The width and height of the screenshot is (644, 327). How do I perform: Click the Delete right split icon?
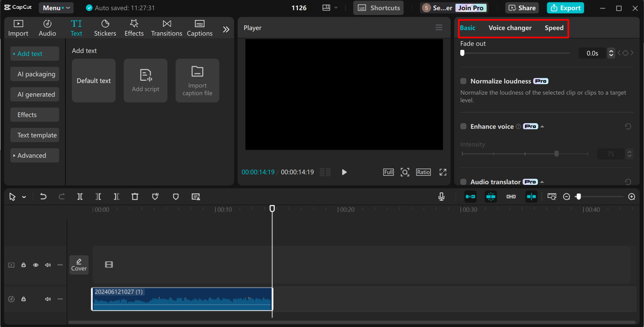pyautogui.click(x=116, y=197)
